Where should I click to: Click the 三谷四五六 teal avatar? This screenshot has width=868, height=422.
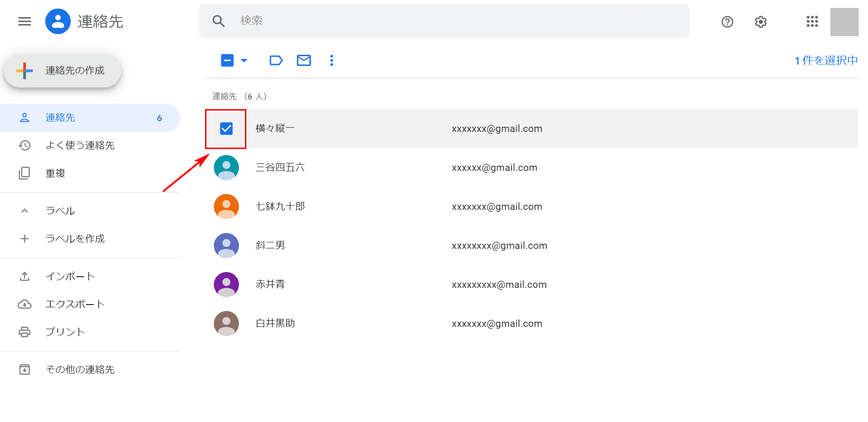[226, 168]
